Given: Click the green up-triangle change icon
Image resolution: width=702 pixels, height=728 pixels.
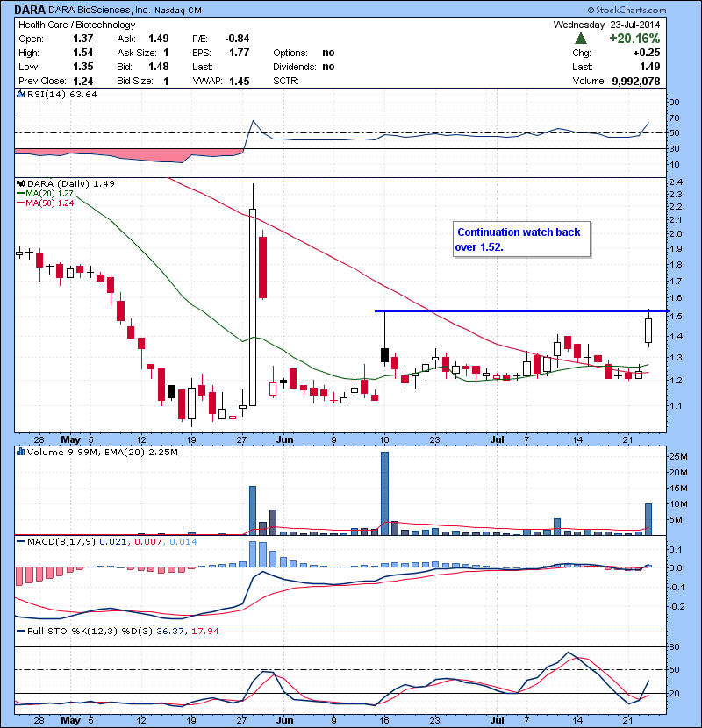Looking at the screenshot, I should [x=581, y=39].
